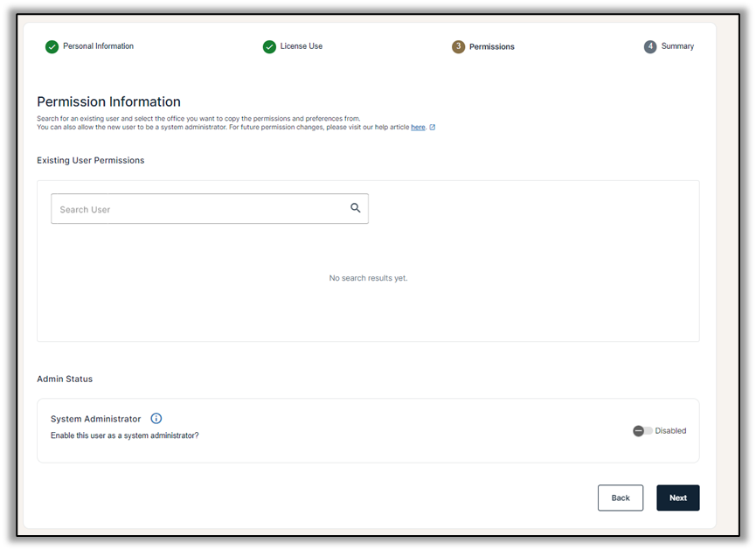Select the Personal Information step label
Image resolution: width=756 pixels, height=550 pixels.
coord(97,46)
